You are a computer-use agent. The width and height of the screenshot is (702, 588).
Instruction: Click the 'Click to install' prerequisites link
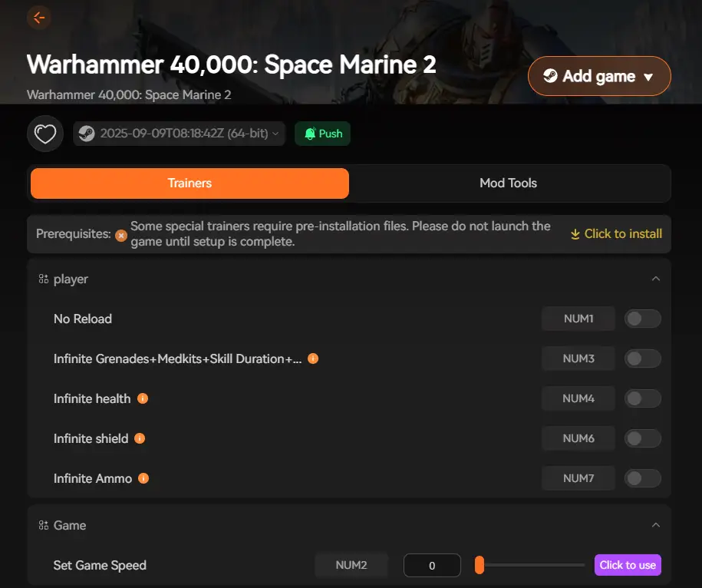(x=616, y=234)
